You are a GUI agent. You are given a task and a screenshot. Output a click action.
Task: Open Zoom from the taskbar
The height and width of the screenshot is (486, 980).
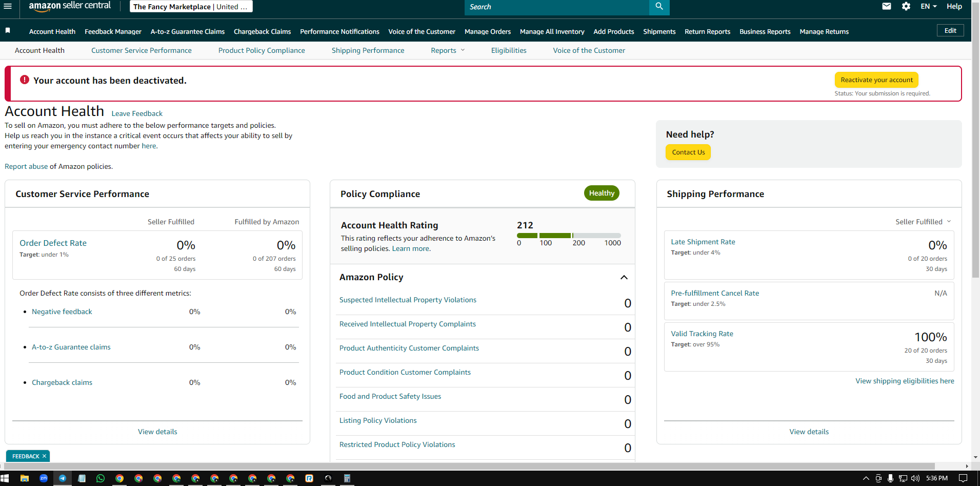[44, 478]
